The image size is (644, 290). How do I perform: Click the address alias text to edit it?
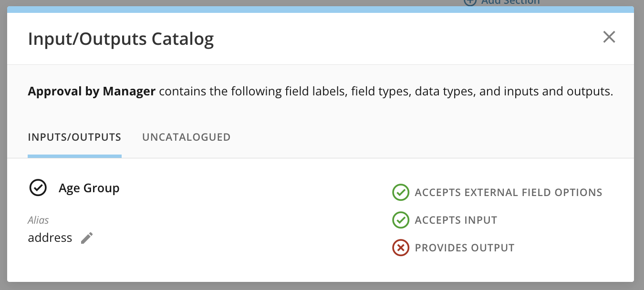50,238
